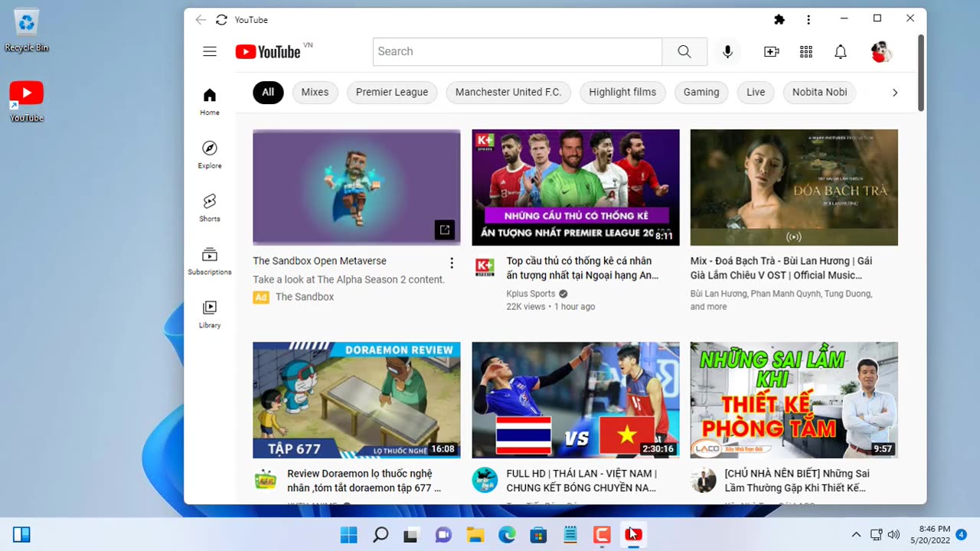
Task: Select the Gaming filter chip
Action: 701,92
